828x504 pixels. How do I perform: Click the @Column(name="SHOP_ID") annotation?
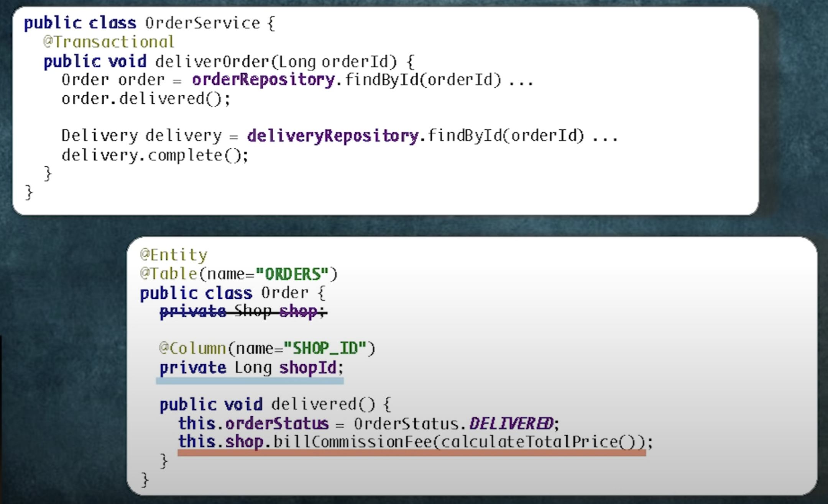267,348
